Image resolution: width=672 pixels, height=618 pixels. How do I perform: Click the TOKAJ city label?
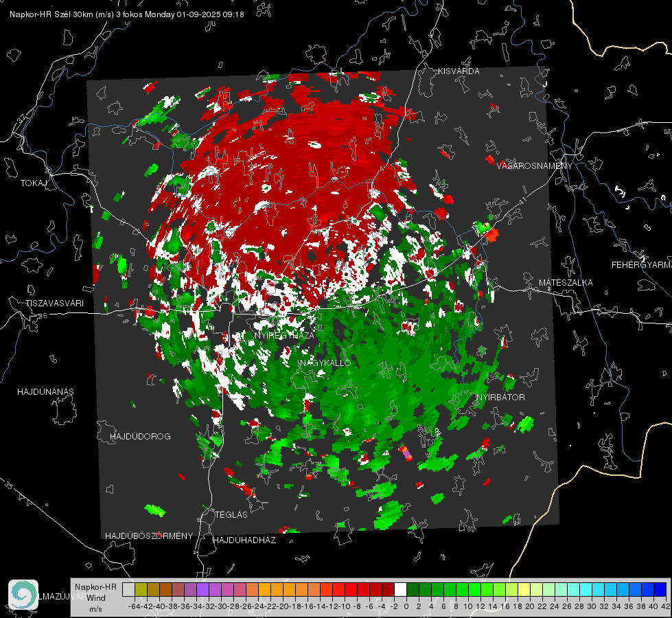click(x=34, y=183)
